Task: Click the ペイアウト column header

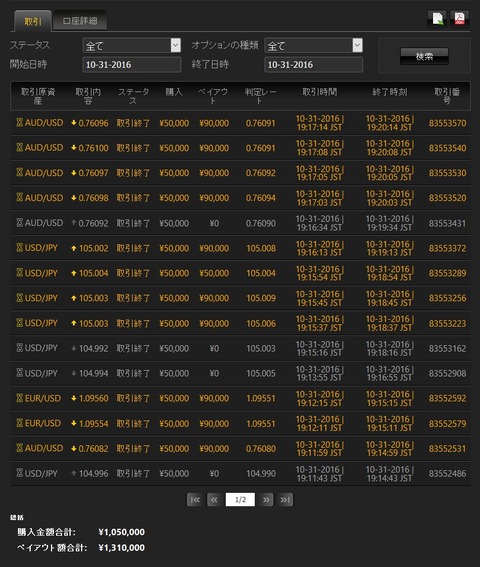Action: pyautogui.click(x=213, y=96)
